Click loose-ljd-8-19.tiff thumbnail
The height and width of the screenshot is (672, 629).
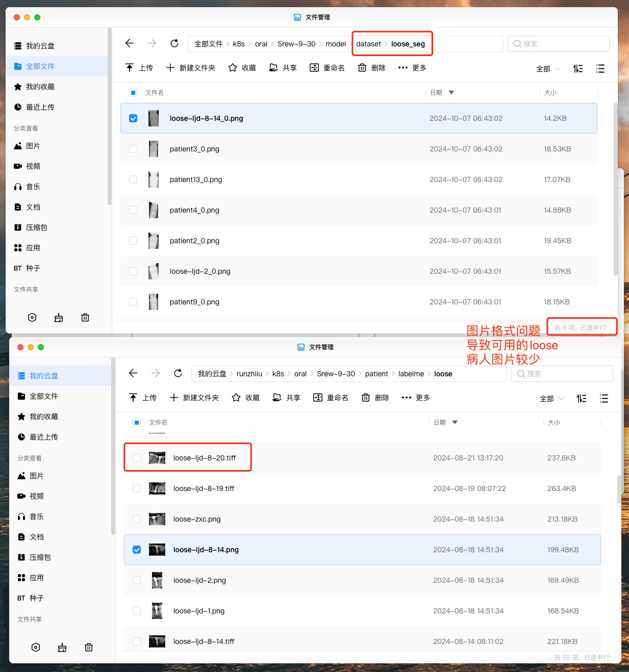(x=157, y=488)
